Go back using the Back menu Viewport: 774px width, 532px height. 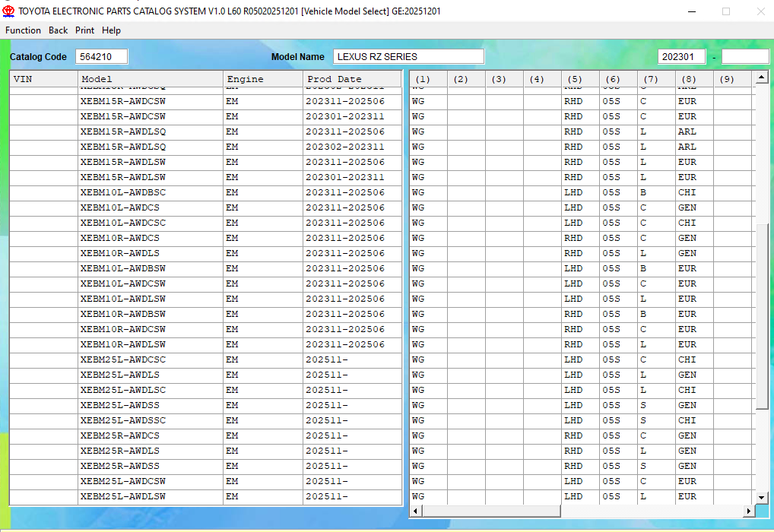(58, 30)
